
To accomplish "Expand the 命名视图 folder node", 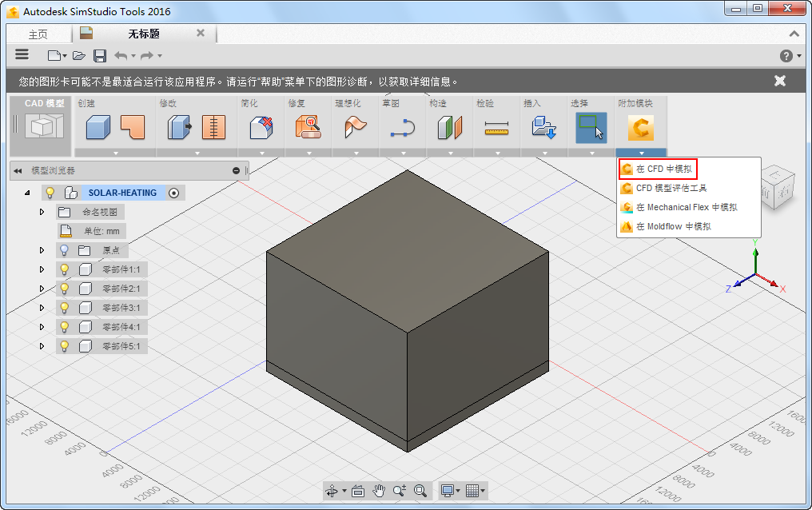I will pos(42,212).
